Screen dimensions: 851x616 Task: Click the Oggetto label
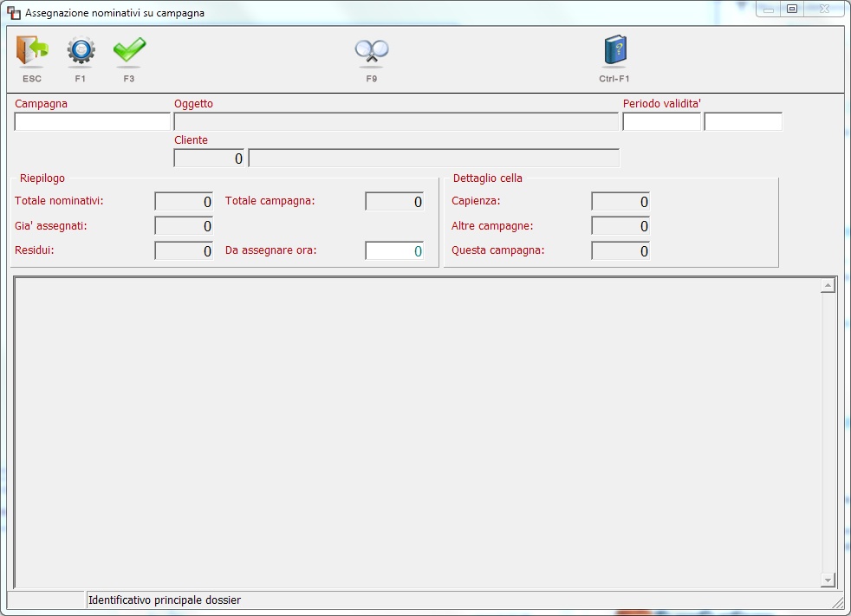point(194,104)
